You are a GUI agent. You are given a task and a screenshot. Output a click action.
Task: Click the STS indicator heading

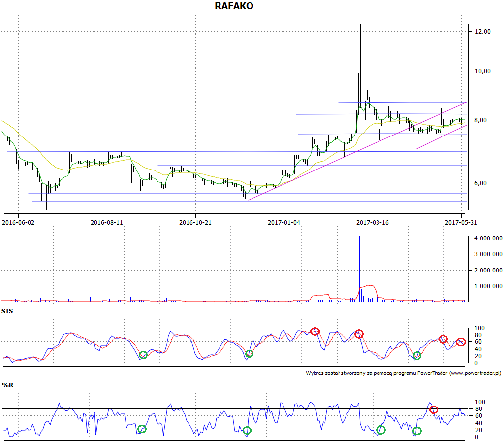click(7, 311)
